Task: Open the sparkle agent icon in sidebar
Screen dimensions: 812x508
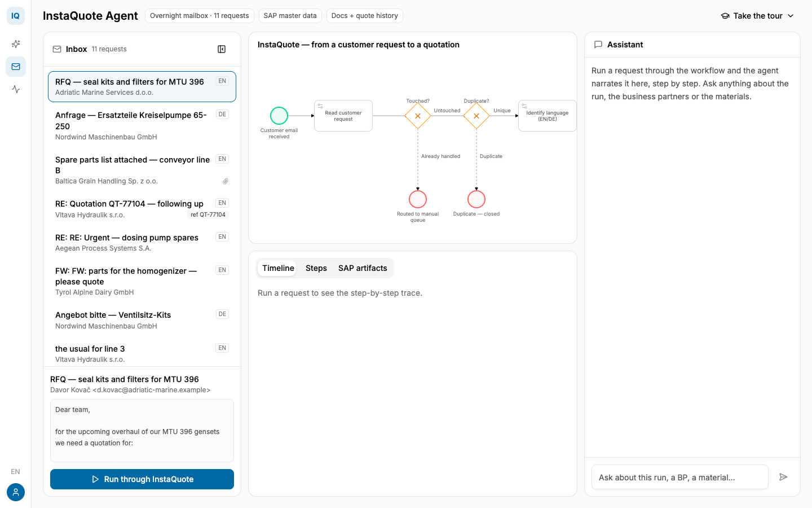Action: click(16, 44)
